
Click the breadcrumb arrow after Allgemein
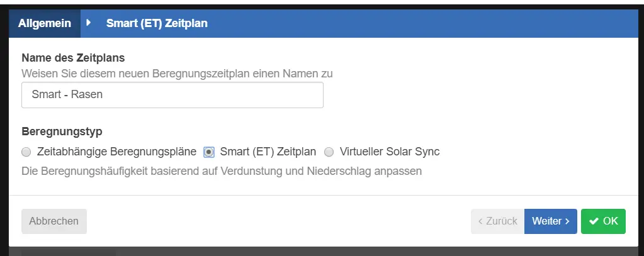(x=89, y=23)
